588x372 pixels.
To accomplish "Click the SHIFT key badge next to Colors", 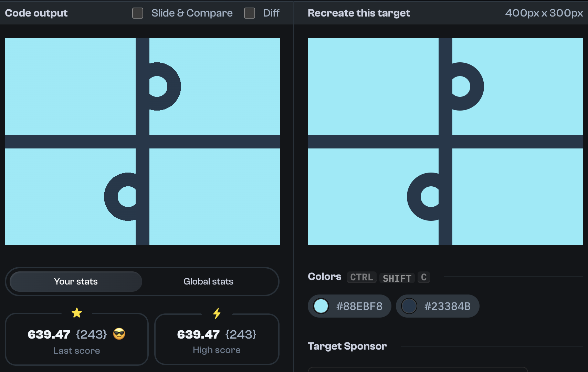I will [397, 278].
